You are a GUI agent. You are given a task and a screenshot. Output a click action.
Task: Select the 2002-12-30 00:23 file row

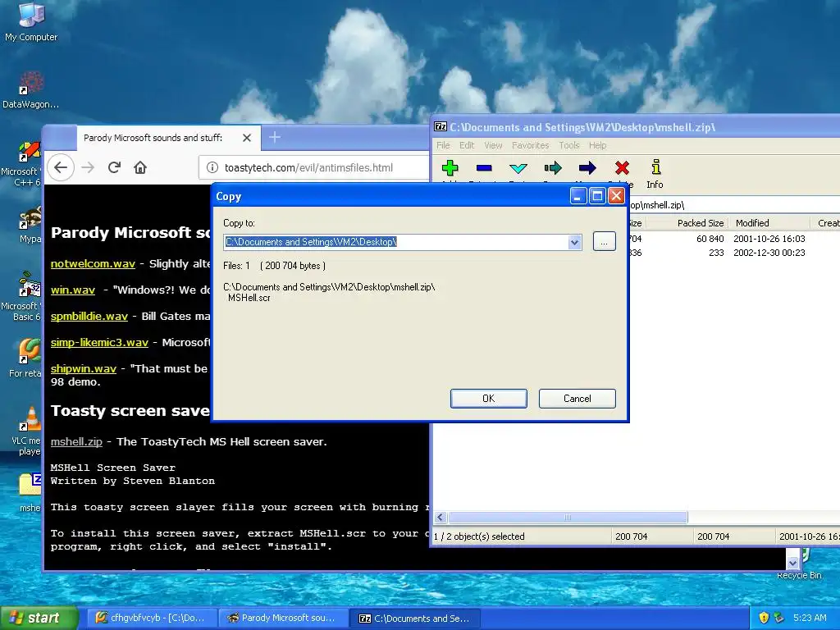(x=734, y=253)
